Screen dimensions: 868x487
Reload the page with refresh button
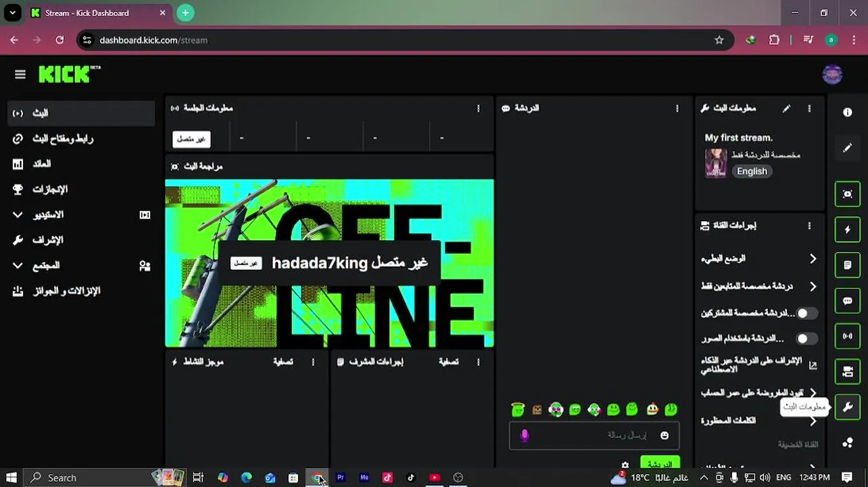(x=59, y=40)
